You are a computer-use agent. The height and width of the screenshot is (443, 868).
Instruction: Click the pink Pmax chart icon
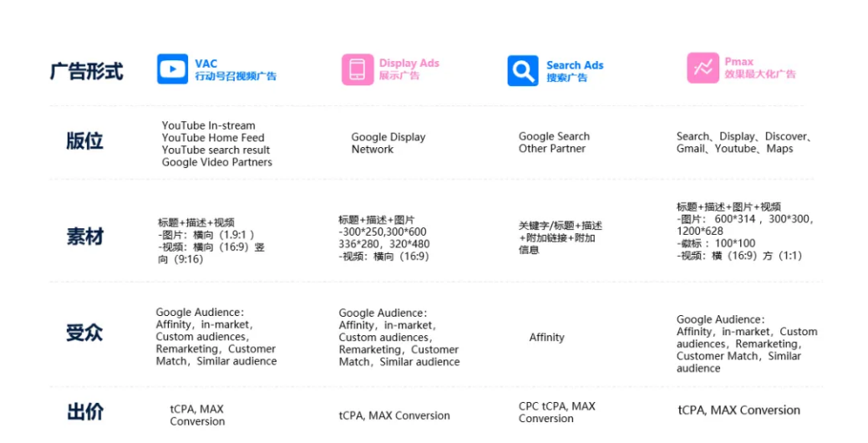pyautogui.click(x=703, y=69)
